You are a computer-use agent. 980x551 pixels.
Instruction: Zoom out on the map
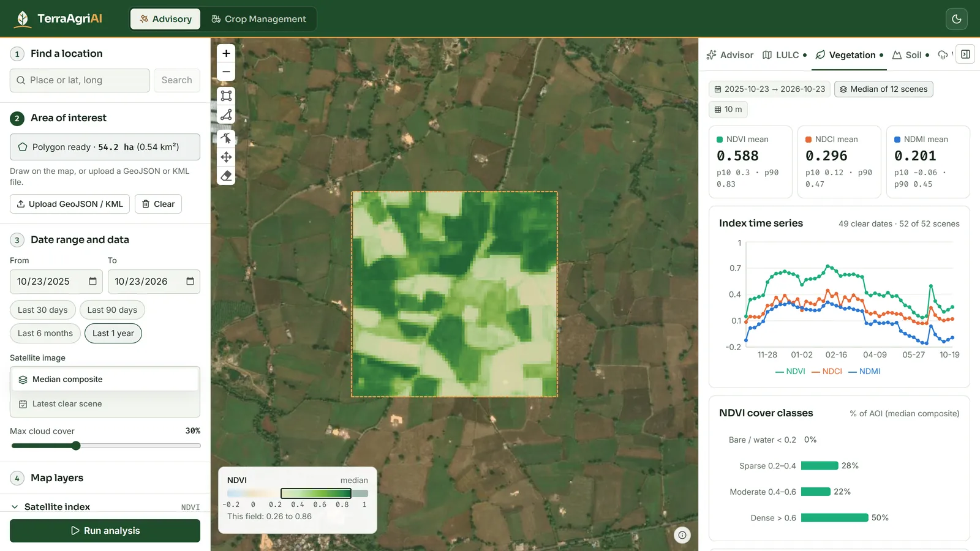click(x=226, y=72)
